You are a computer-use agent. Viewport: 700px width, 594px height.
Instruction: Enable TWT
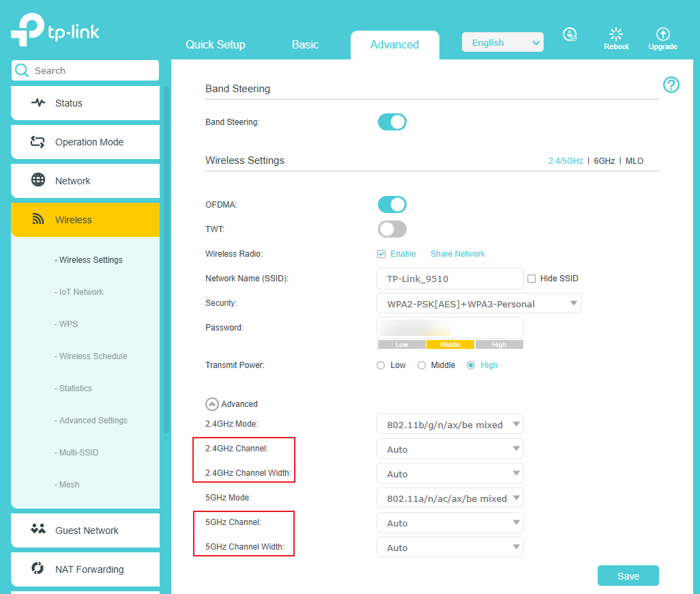[x=392, y=229]
